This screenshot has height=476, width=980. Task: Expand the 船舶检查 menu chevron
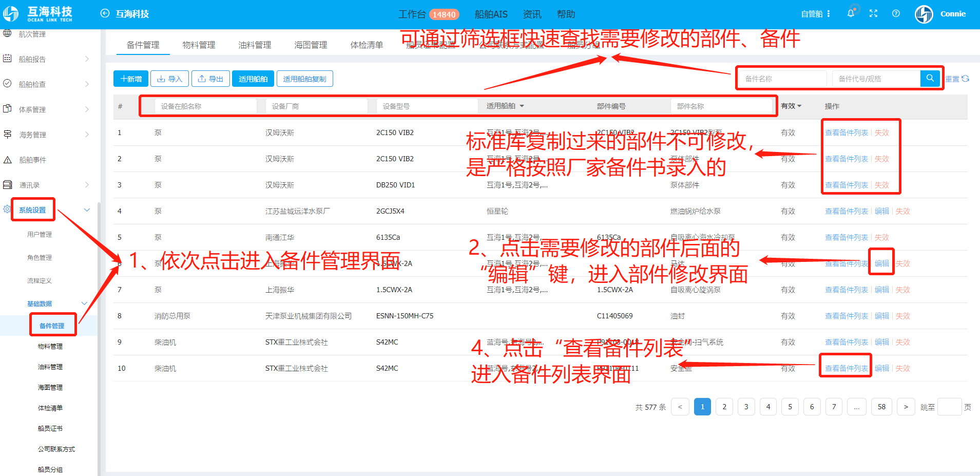click(x=87, y=84)
